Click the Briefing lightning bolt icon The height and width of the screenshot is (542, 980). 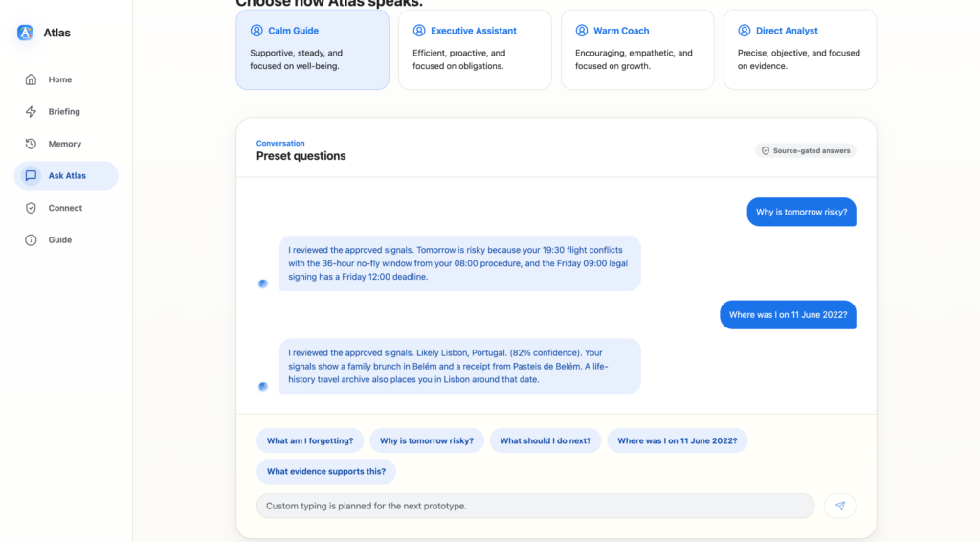point(31,111)
